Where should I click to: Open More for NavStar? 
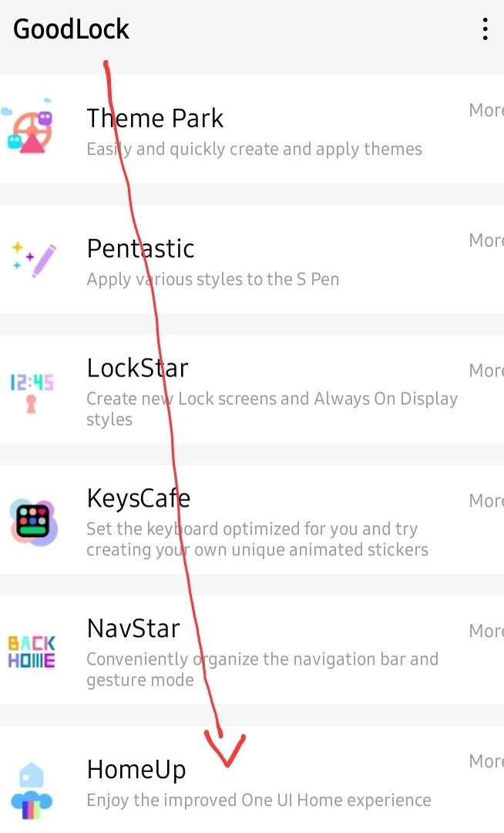[486, 631]
